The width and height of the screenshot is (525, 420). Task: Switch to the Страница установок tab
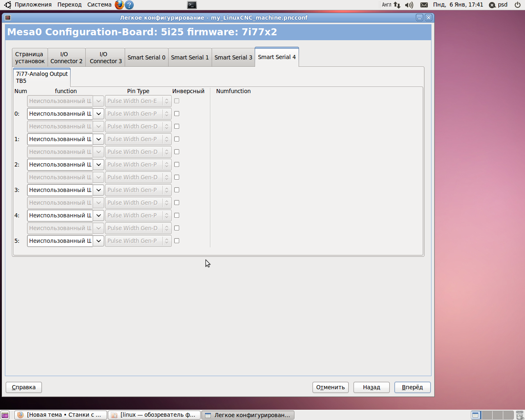(x=30, y=57)
